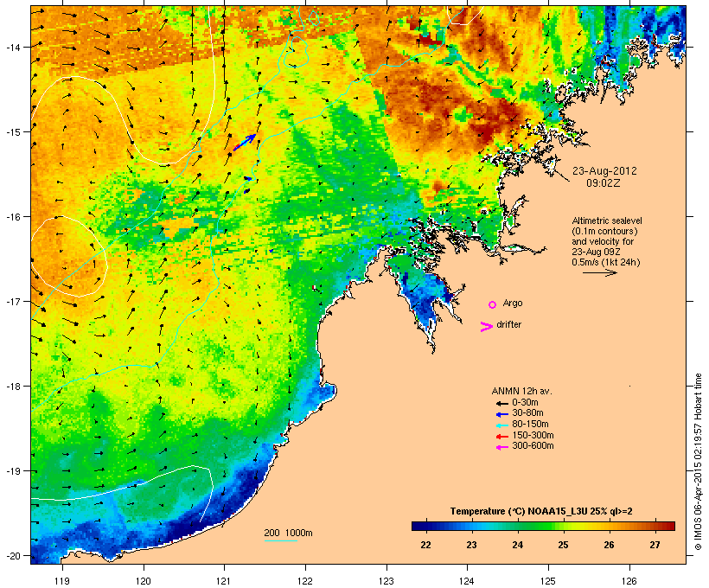Click the latitude label -17
Viewport: 709px width, 588px height.
coord(13,302)
